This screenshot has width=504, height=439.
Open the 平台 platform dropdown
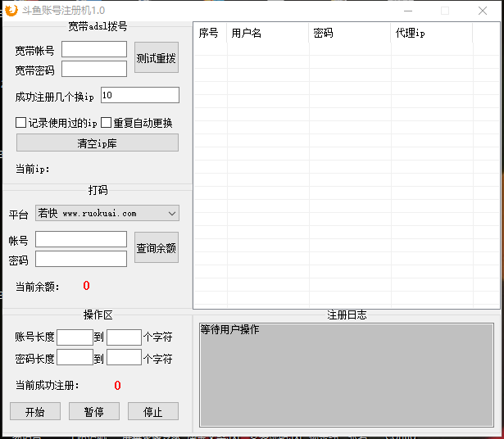tap(107, 213)
